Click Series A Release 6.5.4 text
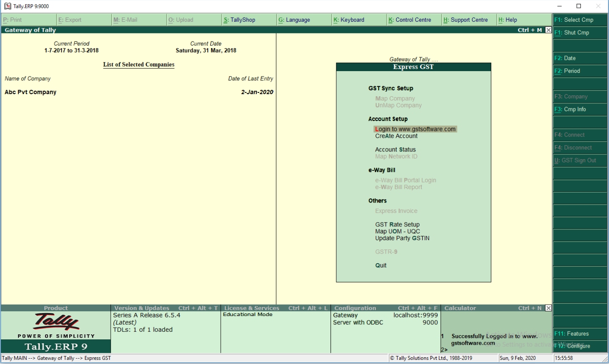This screenshot has width=609, height=364. [x=147, y=315]
